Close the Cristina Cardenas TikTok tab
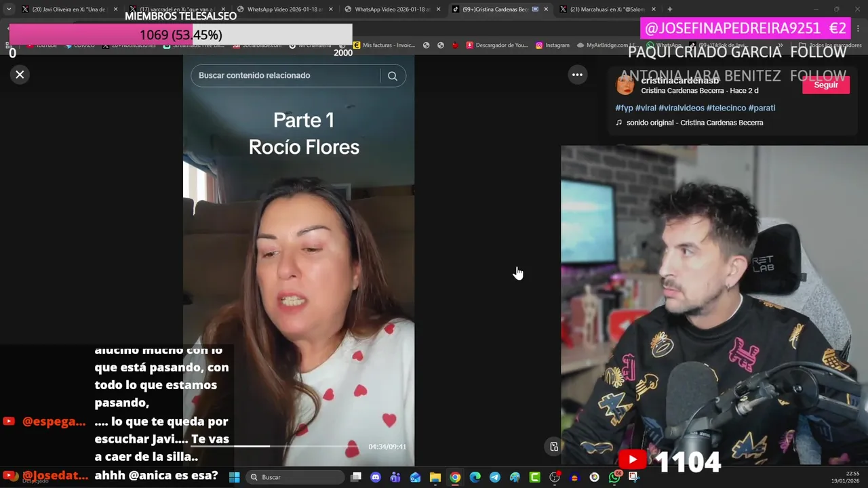Image resolution: width=868 pixels, height=488 pixels. click(546, 9)
